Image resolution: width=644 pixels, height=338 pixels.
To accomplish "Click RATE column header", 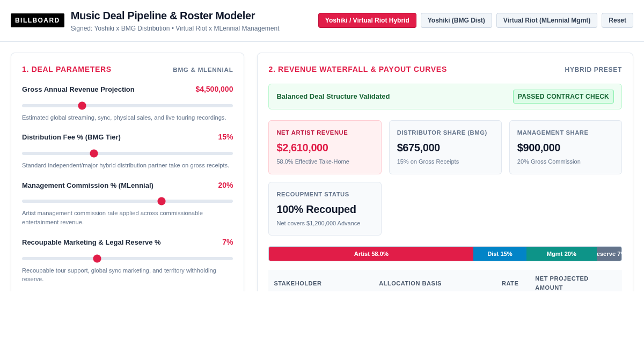I will click(x=510, y=283).
